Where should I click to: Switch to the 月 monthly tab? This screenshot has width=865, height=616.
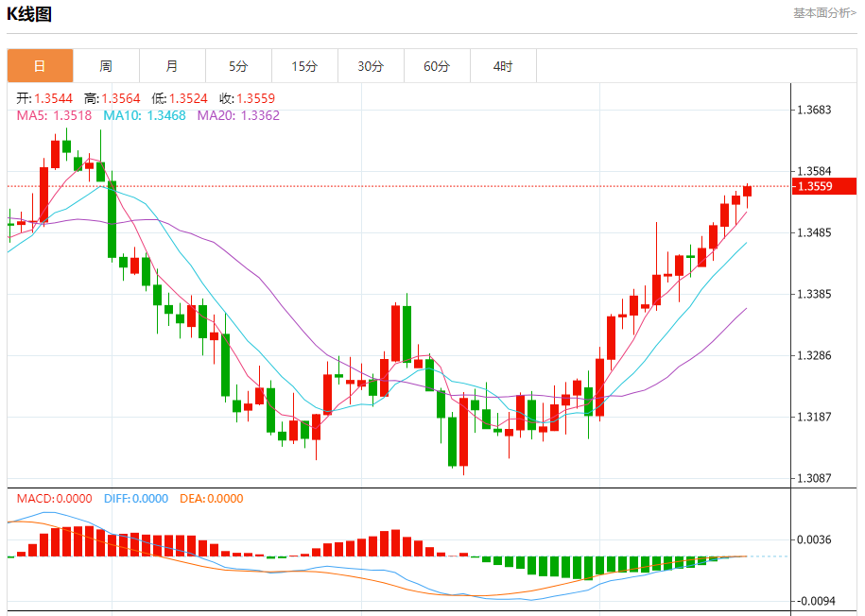tap(172, 65)
